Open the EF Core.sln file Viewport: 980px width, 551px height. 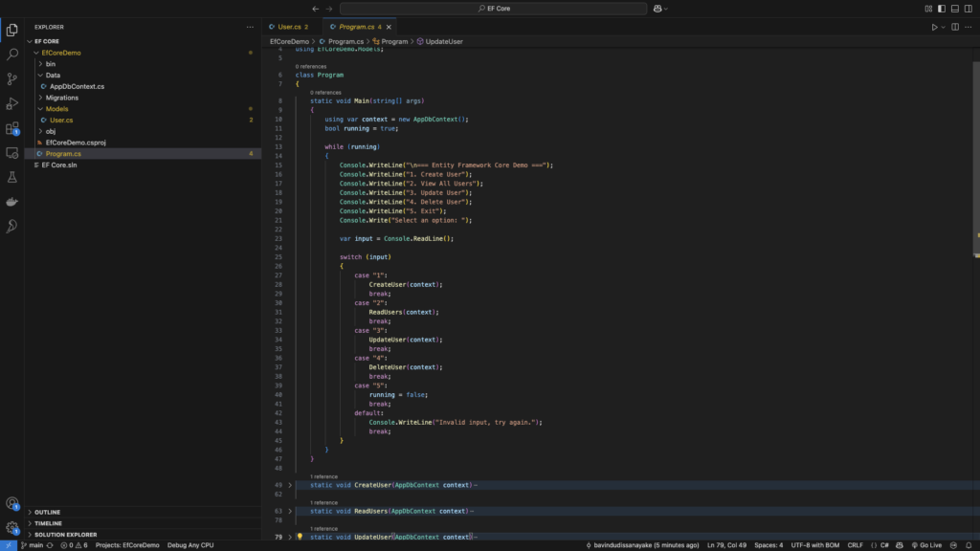59,165
